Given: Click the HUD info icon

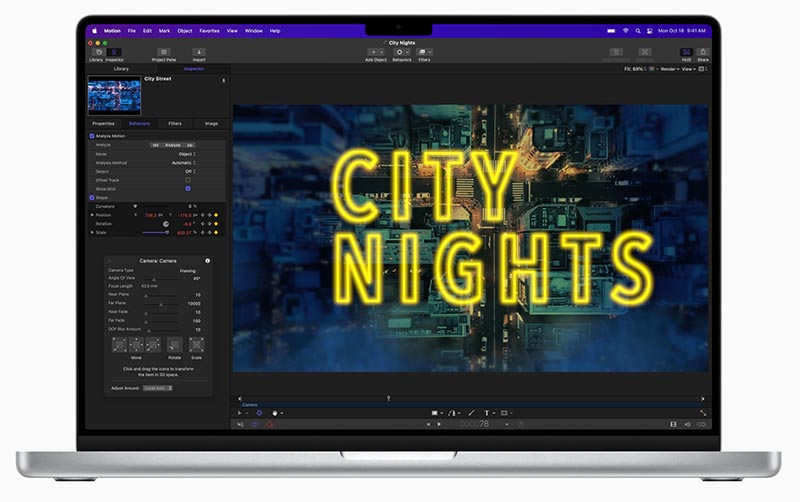Looking at the screenshot, I should (208, 261).
